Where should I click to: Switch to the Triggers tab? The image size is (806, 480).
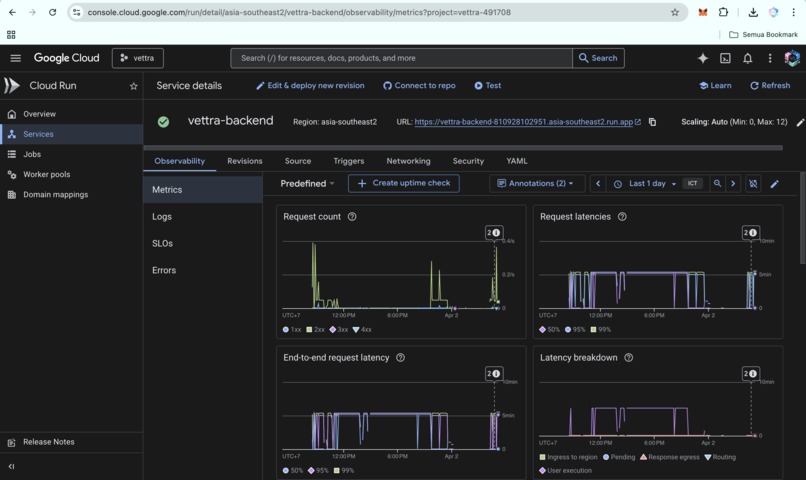click(349, 161)
